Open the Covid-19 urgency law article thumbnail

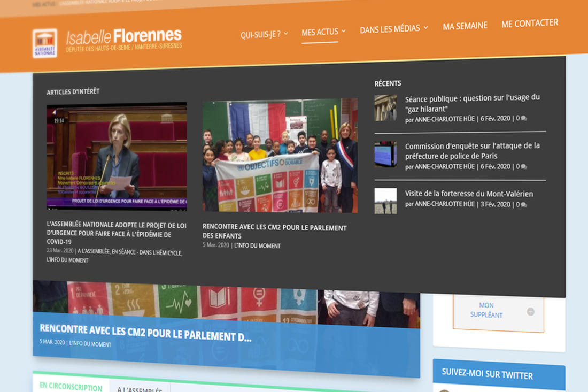(117, 156)
